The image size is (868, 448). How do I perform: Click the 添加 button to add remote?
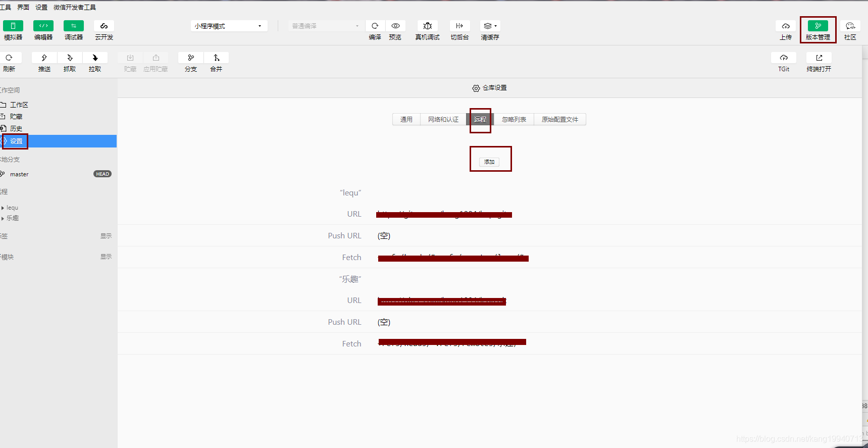click(489, 162)
